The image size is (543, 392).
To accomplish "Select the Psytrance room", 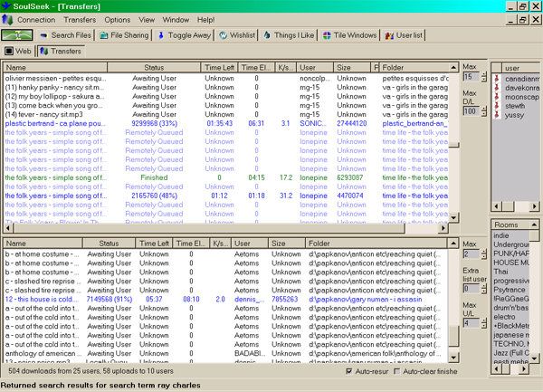I will [x=510, y=290].
